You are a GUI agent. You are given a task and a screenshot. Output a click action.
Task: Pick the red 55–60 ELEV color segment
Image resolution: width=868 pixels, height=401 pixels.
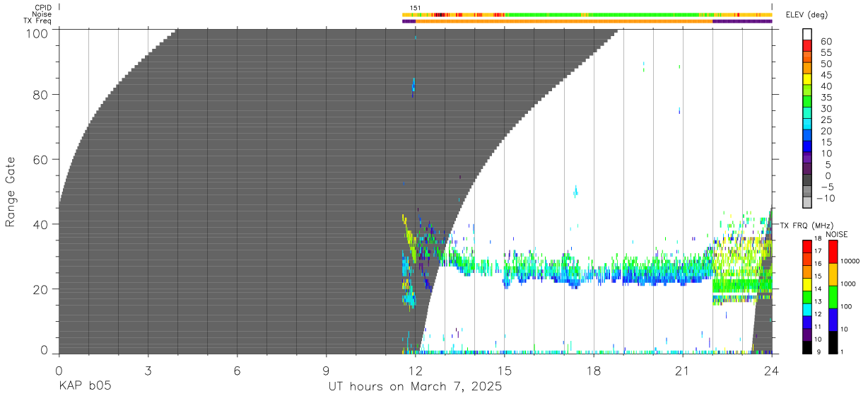click(809, 47)
